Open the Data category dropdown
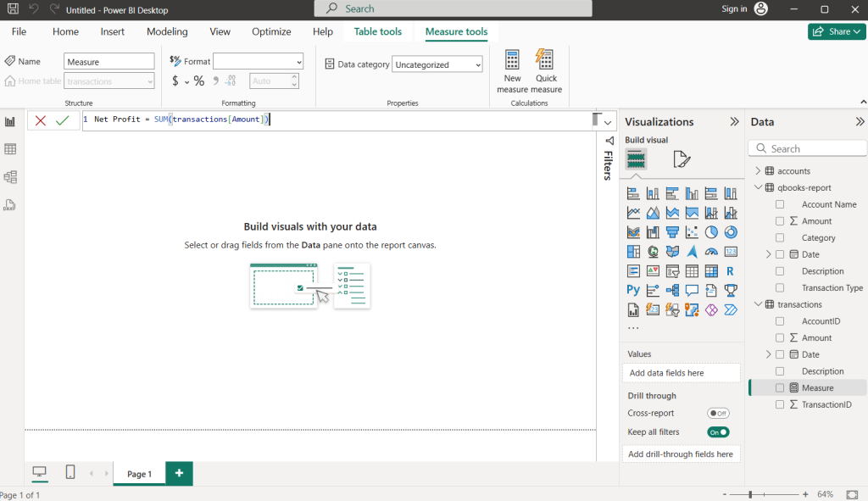The width and height of the screenshot is (868, 501). pos(437,64)
